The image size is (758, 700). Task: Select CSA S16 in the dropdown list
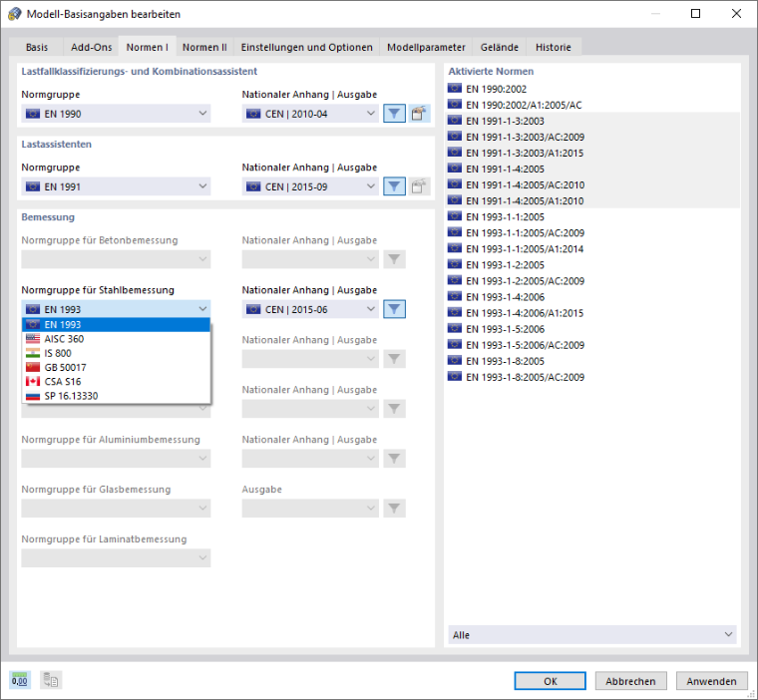[116, 382]
